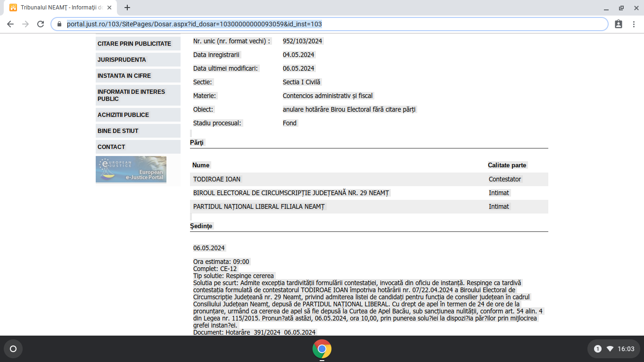This screenshot has height=362, width=644.
Task: Click Contencios administrativ și fiscal text
Action: point(328,96)
